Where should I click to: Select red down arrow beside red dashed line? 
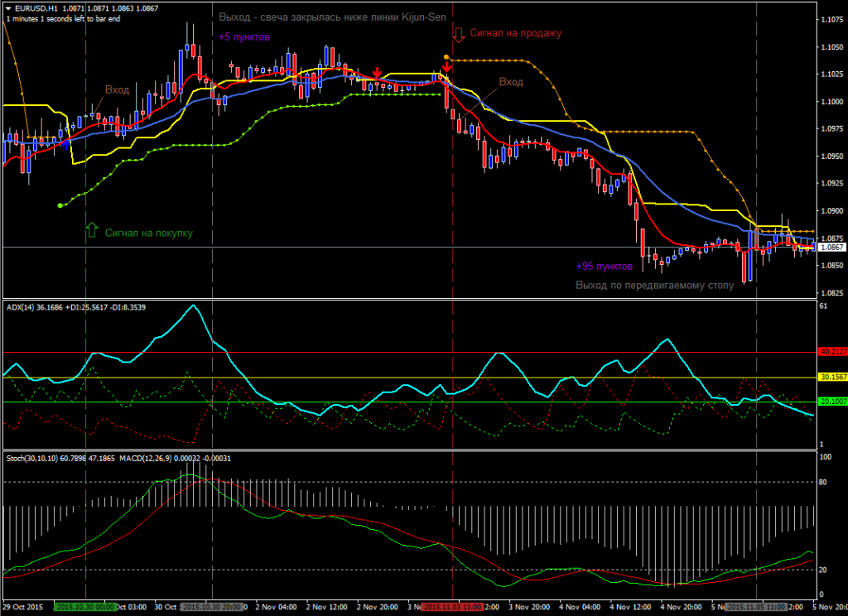coord(446,67)
